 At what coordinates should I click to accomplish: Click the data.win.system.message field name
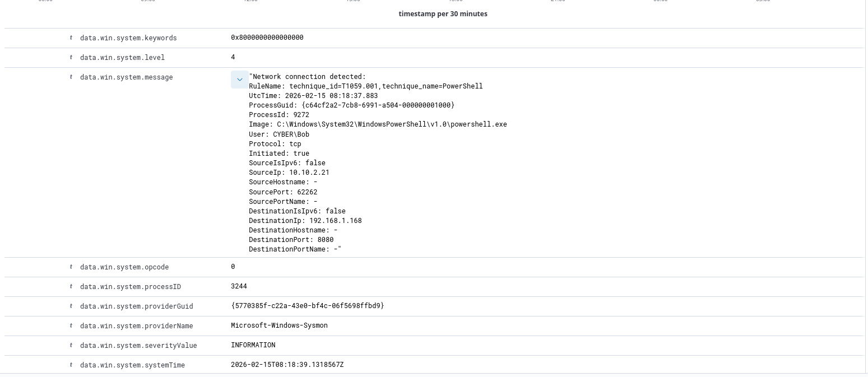(x=126, y=77)
